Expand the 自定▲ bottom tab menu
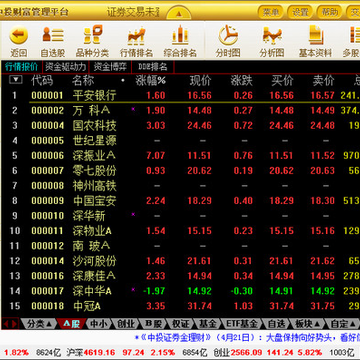Image resolution: width=360 pixels, height=360 pixels. pos(342,324)
